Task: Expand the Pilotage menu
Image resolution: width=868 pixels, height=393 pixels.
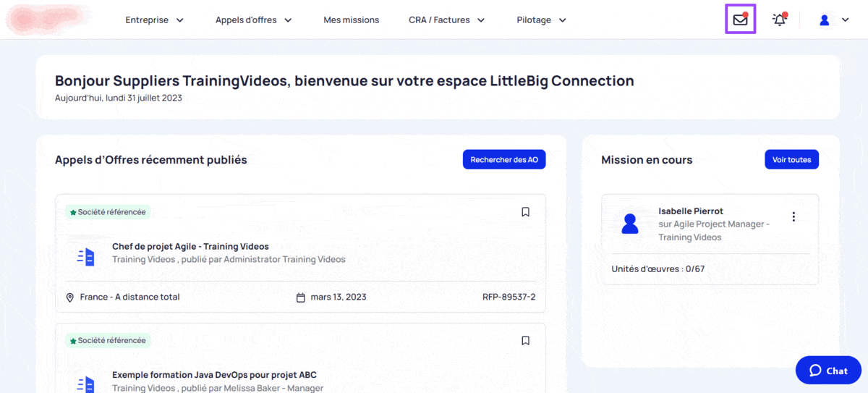Action: tap(542, 20)
